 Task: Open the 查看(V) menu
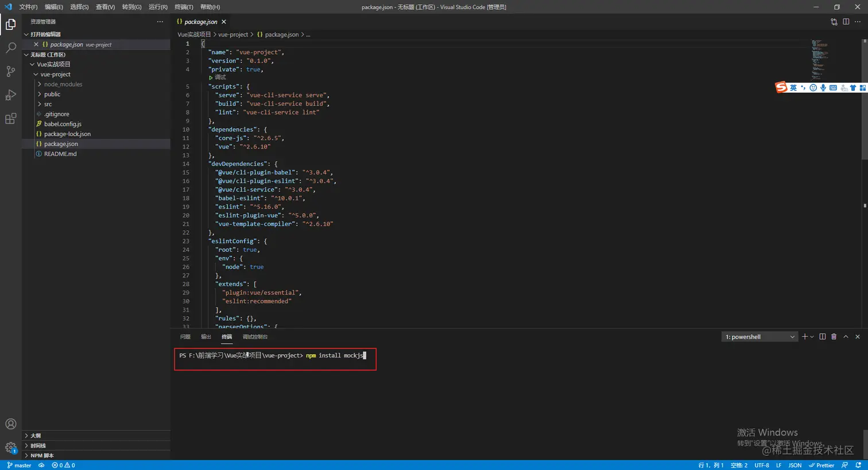105,7
